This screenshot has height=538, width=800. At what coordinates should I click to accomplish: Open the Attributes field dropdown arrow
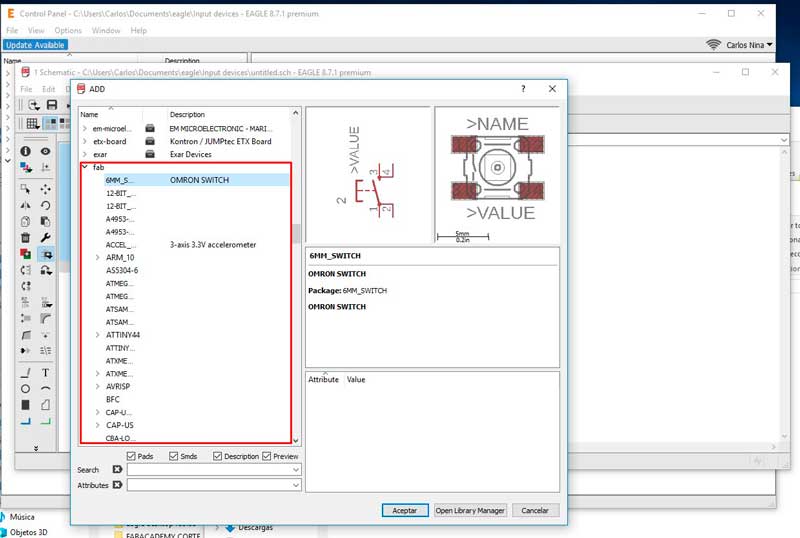(296, 485)
